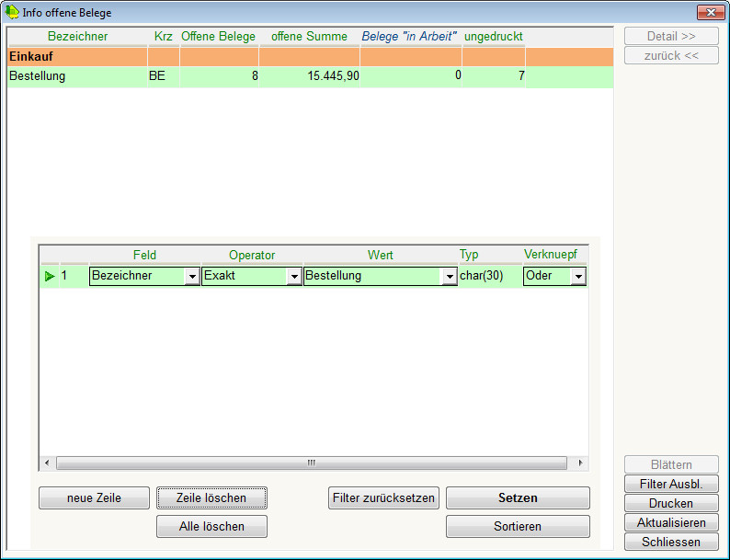Click the Offene Belege column header
Image resolution: width=730 pixels, height=560 pixels.
(x=218, y=36)
